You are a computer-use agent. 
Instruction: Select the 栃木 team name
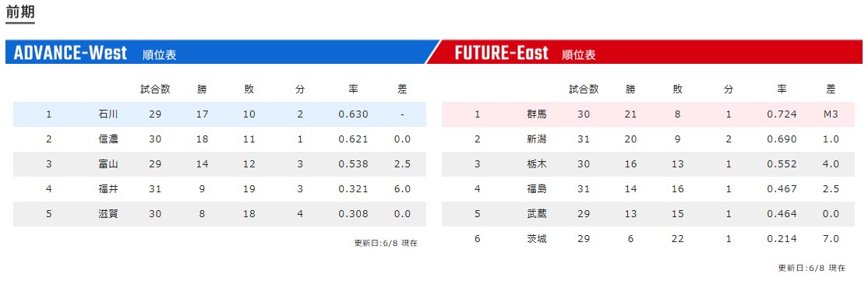point(536,164)
